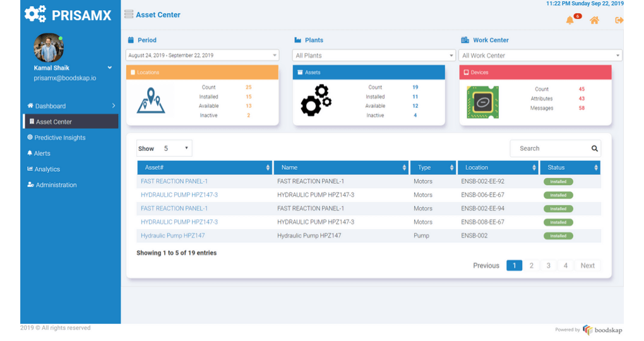Click the Devices card header icon
Screen dimensions: 644x341
click(x=466, y=73)
